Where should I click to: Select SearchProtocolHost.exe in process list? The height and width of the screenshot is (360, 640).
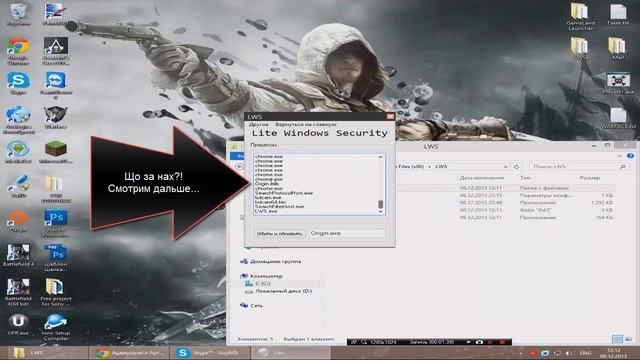(284, 193)
